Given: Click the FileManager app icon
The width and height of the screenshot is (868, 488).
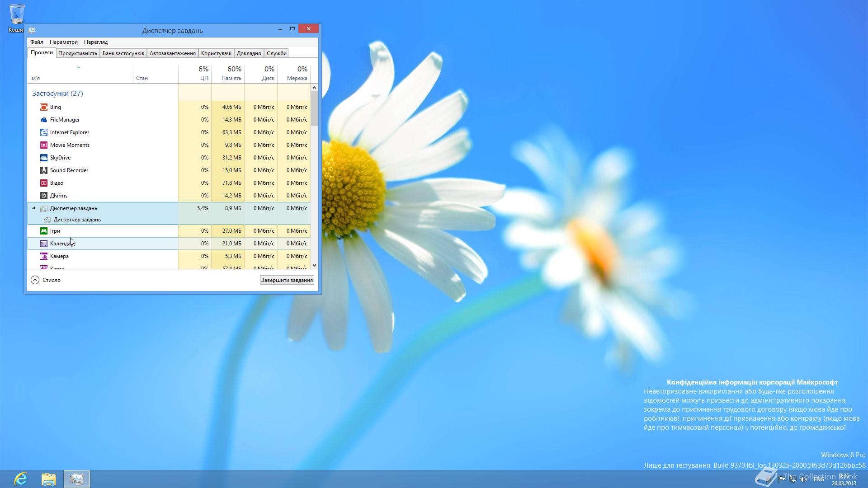Looking at the screenshot, I should pos(44,120).
